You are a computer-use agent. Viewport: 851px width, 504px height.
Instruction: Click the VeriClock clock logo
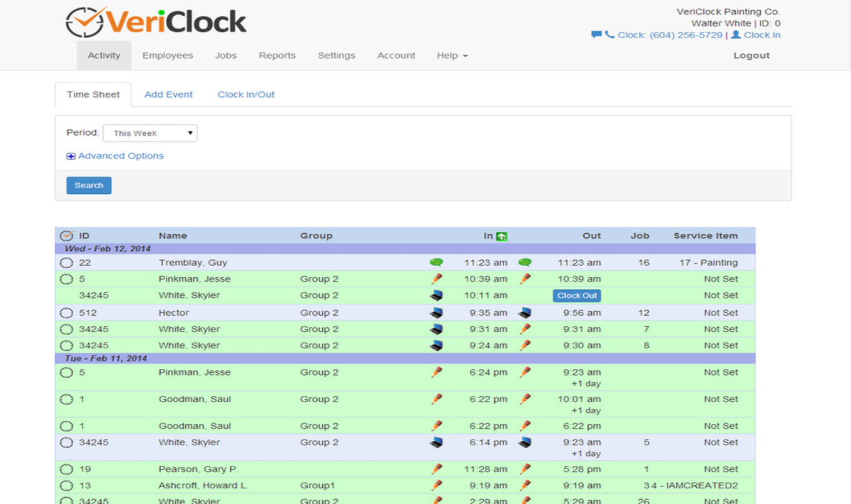click(x=84, y=20)
